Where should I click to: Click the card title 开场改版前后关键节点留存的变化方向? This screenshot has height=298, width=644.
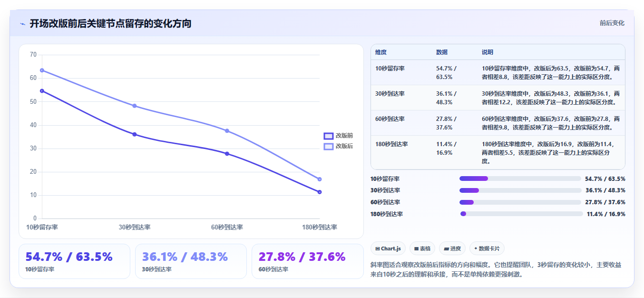click(x=110, y=23)
